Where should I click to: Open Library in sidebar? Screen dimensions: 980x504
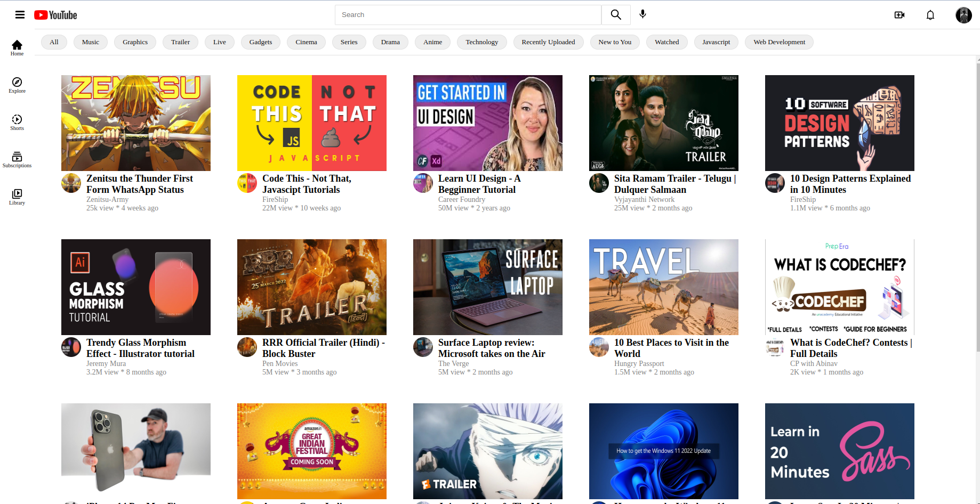pyautogui.click(x=17, y=197)
